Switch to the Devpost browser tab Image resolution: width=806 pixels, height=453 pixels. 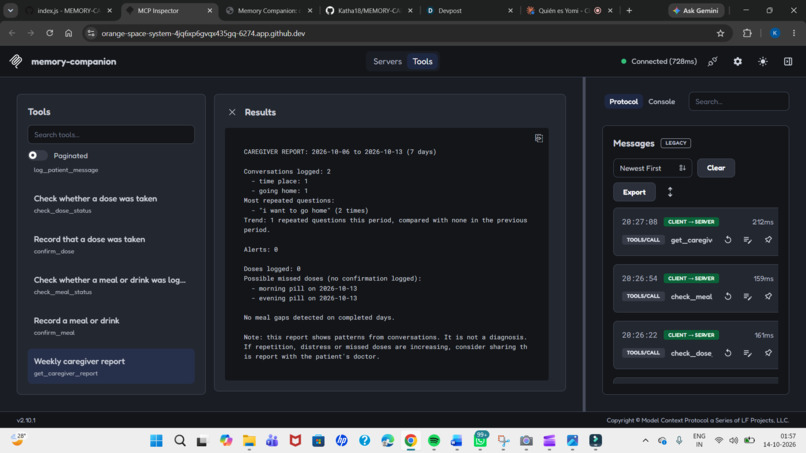pyautogui.click(x=469, y=10)
